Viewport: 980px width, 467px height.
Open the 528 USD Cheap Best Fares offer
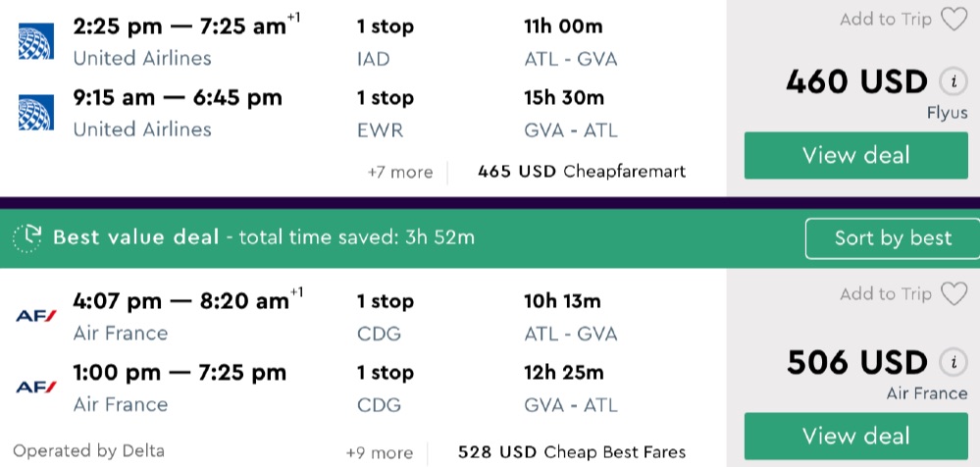[x=571, y=453]
